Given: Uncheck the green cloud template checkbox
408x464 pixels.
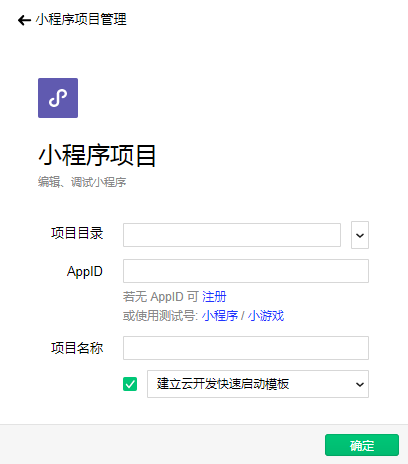Looking at the screenshot, I should (x=130, y=384).
